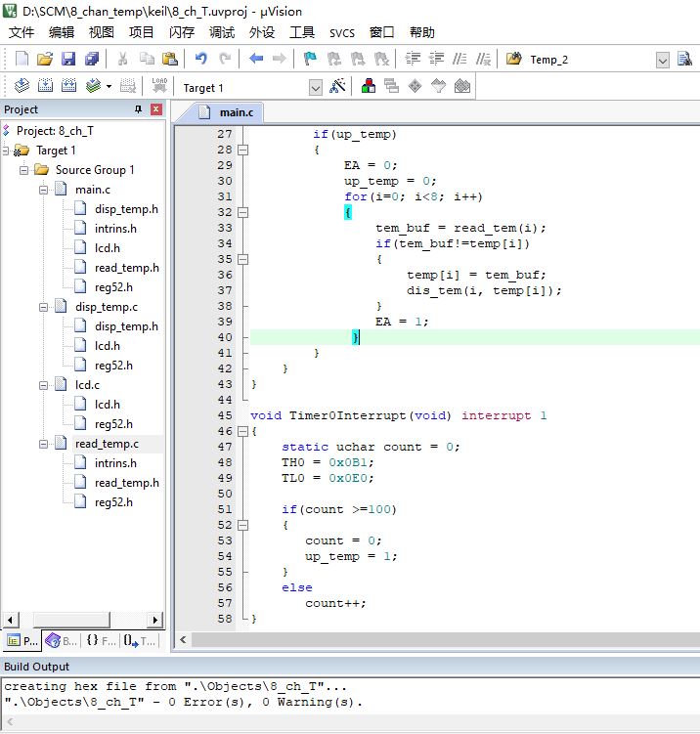Image resolution: width=700 pixels, height=734 pixels.
Task: Open the 编辑 menu
Action: click(x=62, y=32)
